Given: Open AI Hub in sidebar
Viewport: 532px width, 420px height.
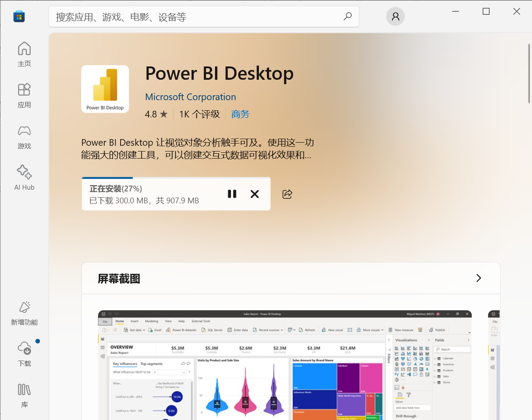Looking at the screenshot, I should point(24,178).
